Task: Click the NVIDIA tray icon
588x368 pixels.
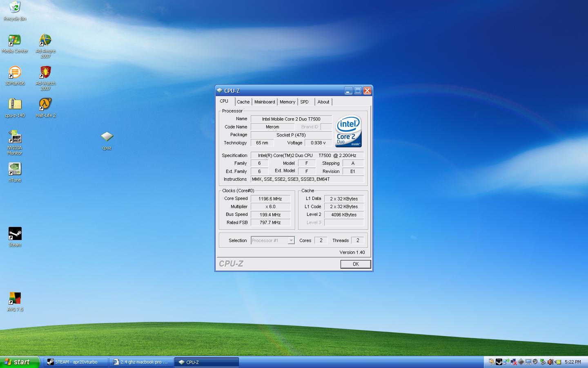Action: point(557,362)
